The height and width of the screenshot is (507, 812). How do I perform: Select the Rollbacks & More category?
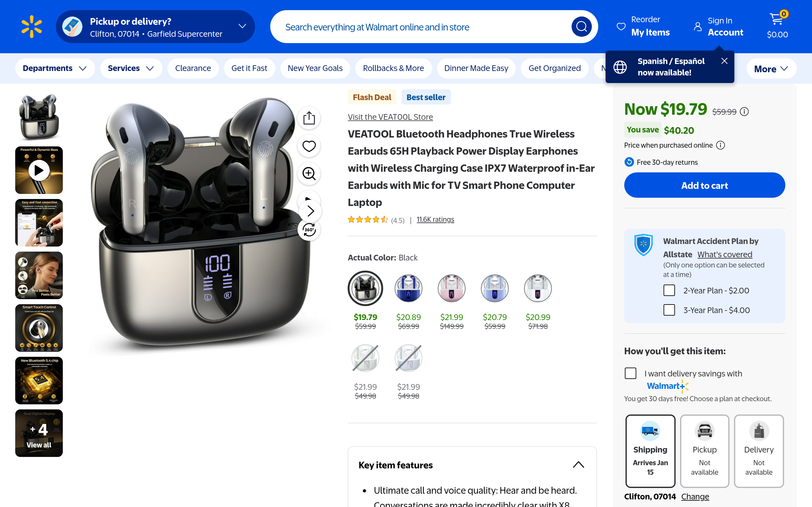coord(393,68)
